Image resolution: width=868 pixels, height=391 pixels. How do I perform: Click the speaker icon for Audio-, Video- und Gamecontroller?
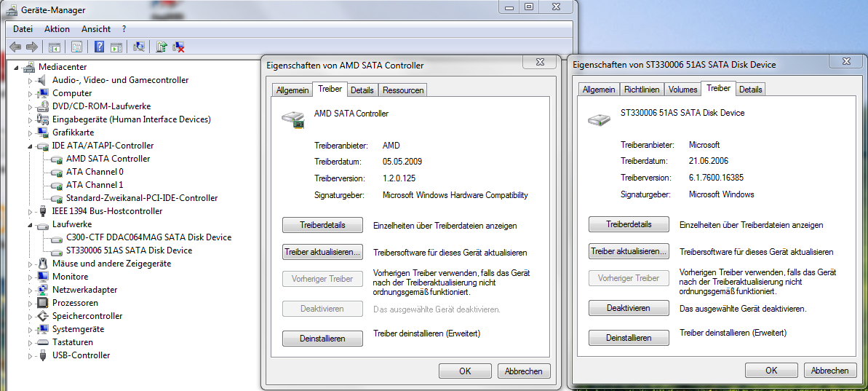pos(43,80)
